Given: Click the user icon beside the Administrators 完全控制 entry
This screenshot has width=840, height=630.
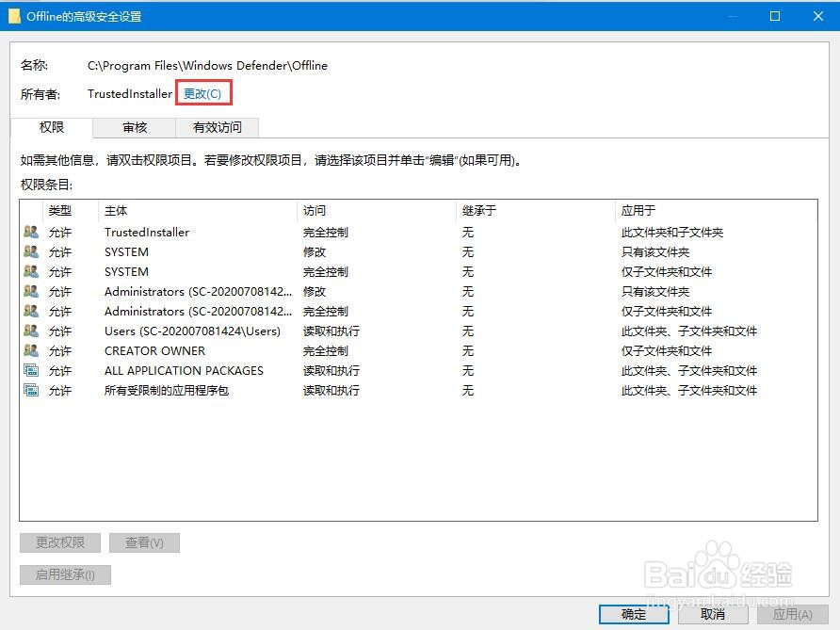Looking at the screenshot, I should coord(31,312).
